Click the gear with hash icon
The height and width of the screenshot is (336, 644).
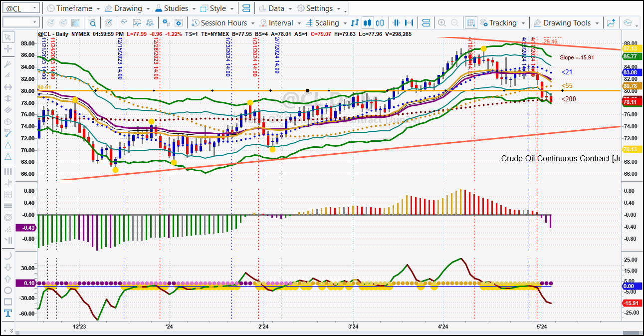(x=166, y=22)
